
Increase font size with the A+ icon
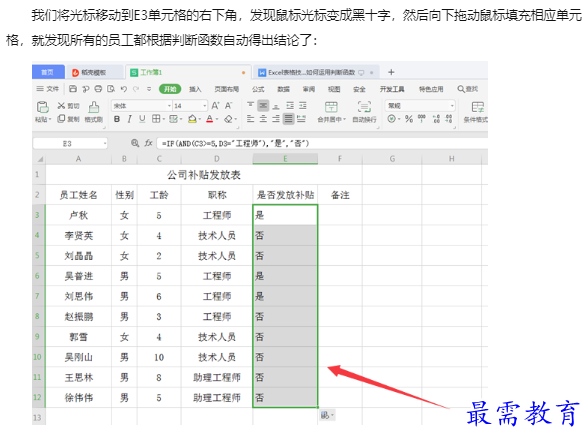(216, 106)
